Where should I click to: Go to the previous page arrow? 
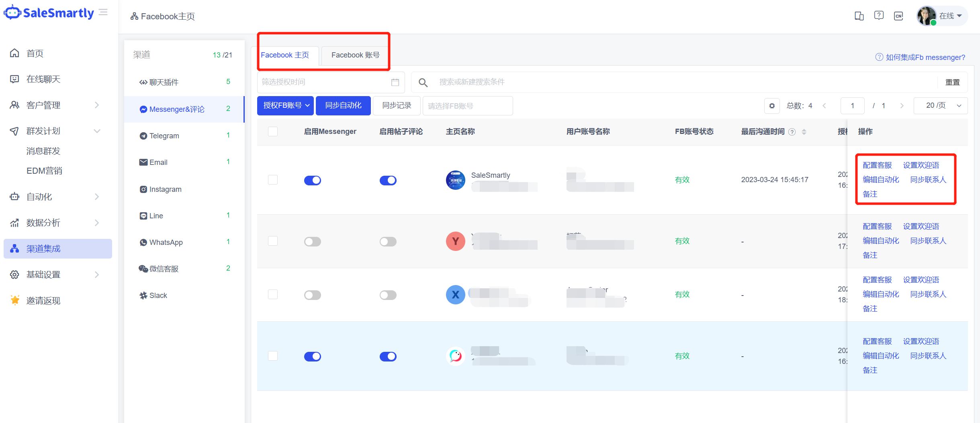click(824, 106)
